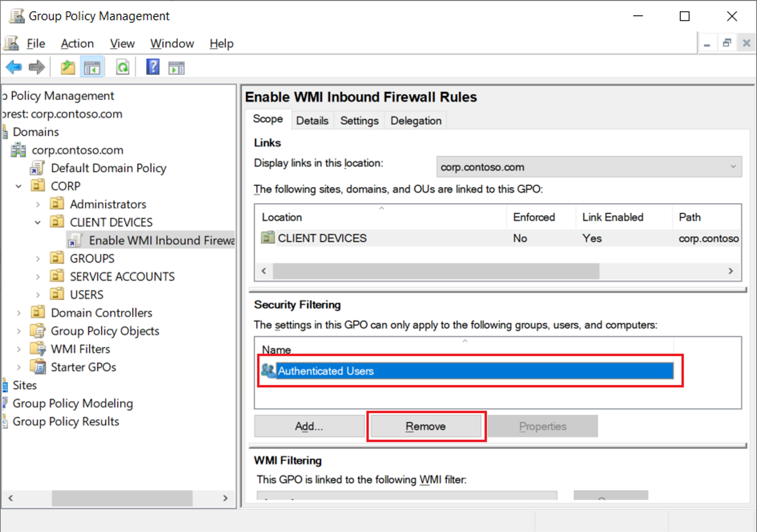Click the CORP OU folder icon
The height and width of the screenshot is (532, 757).
coord(38,185)
